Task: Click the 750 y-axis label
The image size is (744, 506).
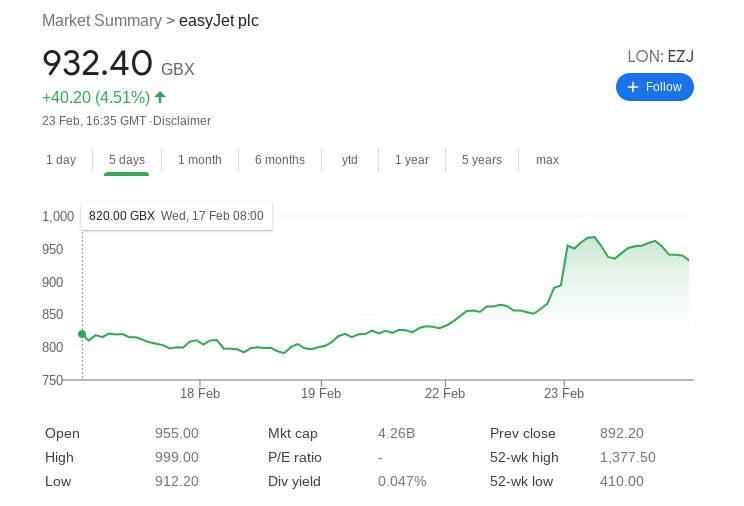Action: pyautogui.click(x=52, y=380)
